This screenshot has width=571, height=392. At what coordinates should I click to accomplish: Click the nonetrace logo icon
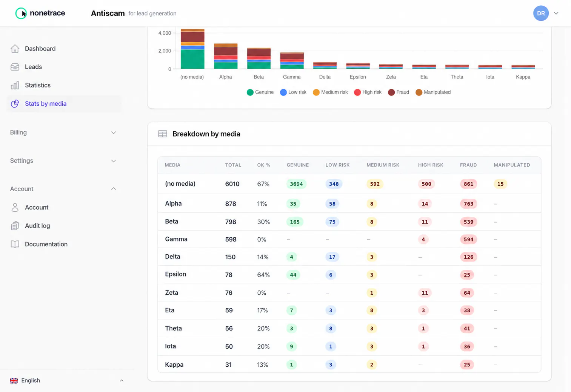point(21,13)
